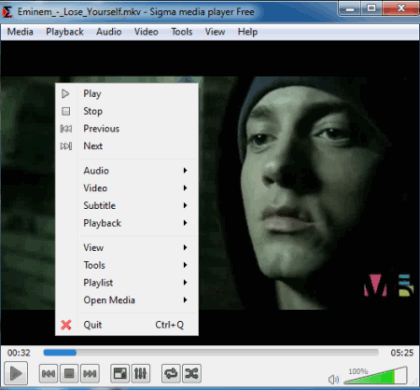Open the View menu in the menu bar

pyautogui.click(x=215, y=32)
